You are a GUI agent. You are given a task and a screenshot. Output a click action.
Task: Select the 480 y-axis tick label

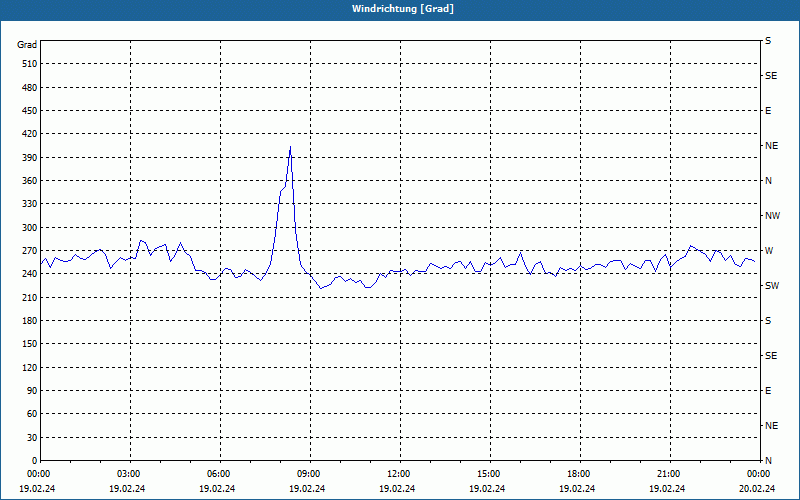pos(29,87)
